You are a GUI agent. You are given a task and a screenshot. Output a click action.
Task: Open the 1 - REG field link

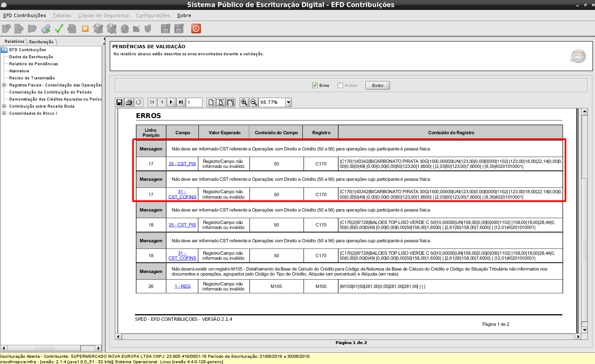[183, 286]
